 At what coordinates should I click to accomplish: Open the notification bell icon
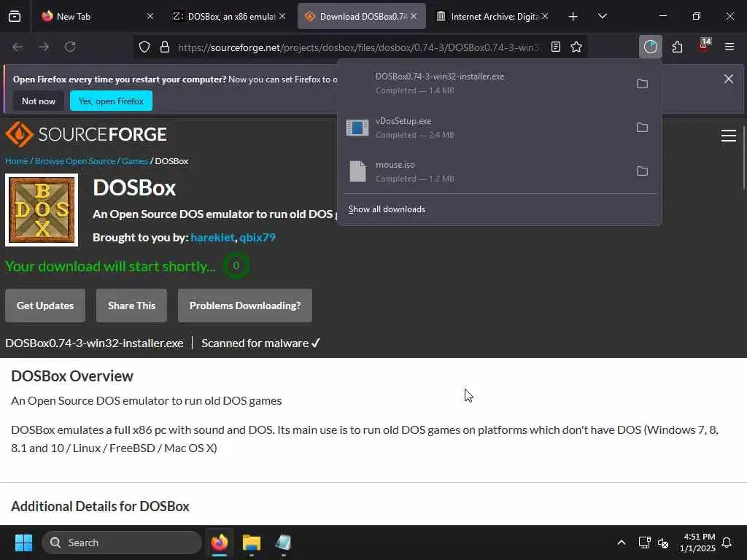(x=727, y=542)
